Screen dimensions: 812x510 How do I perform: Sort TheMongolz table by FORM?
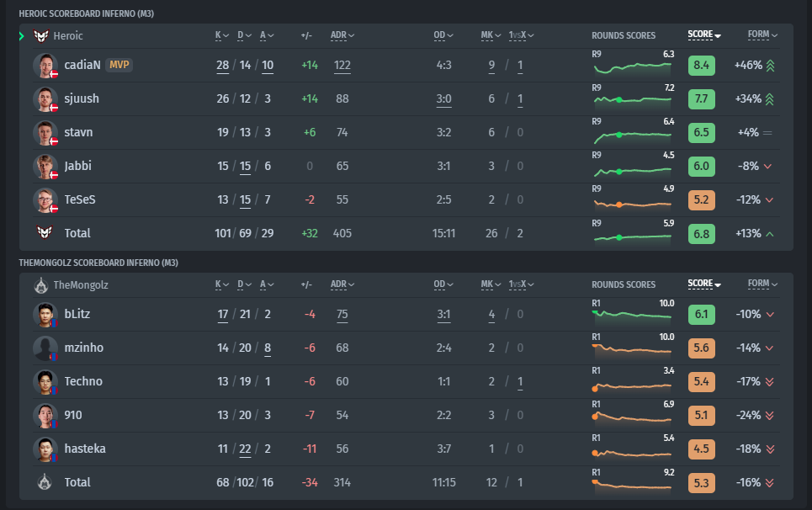(762, 284)
